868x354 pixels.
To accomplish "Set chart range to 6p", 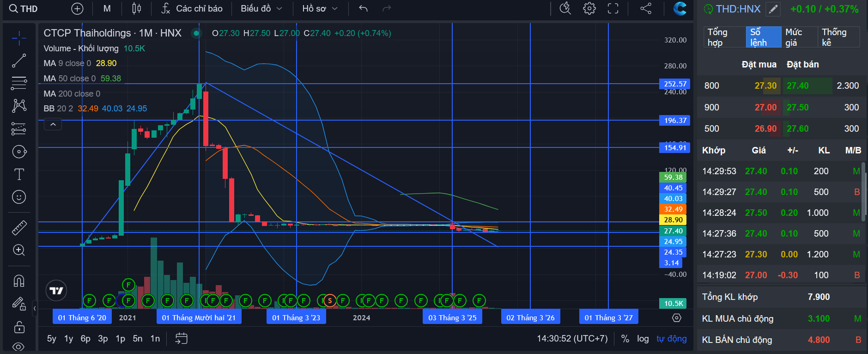I will tap(85, 339).
